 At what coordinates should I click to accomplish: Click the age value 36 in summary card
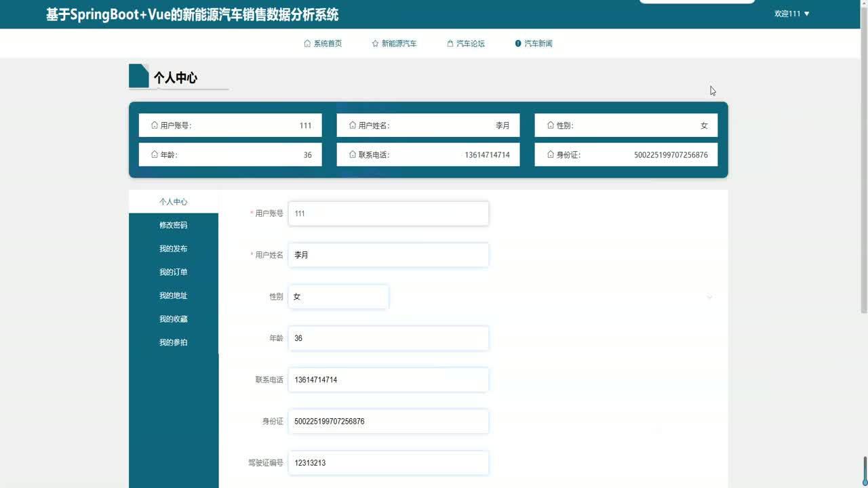[x=308, y=155]
